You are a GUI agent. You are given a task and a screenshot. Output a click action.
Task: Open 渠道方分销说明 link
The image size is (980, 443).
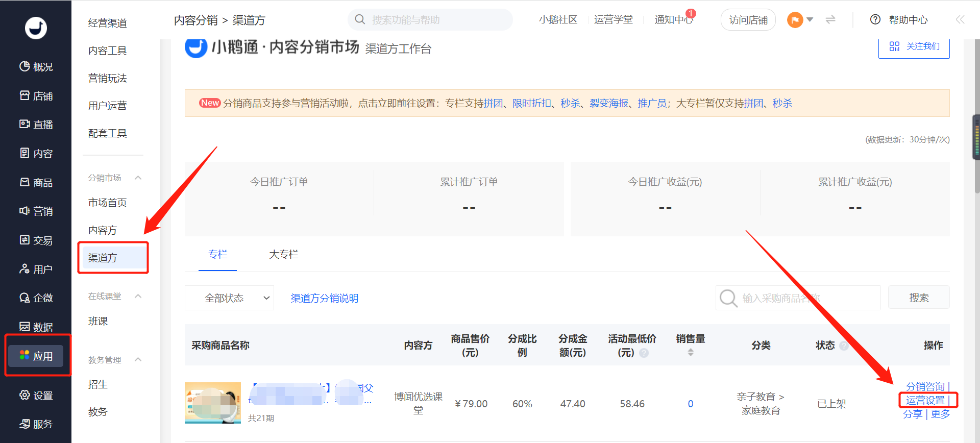[325, 298]
